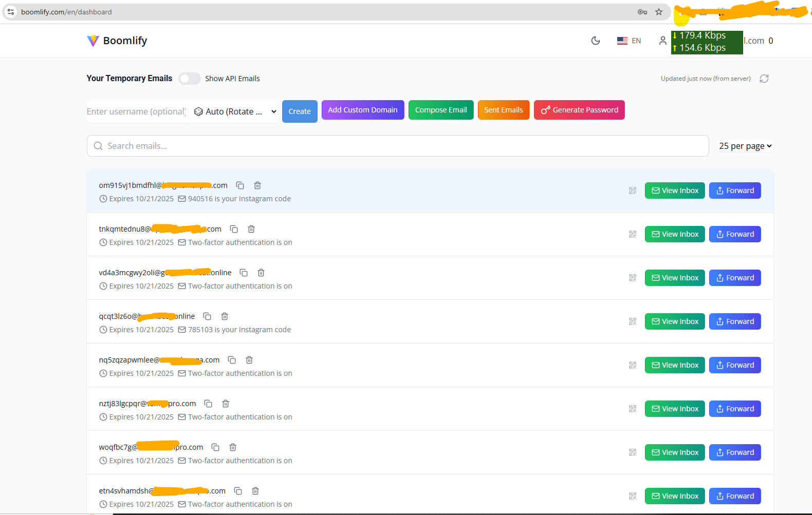The height and width of the screenshot is (515, 812).
Task: Enable the Show API Emails toggle
Action: pyautogui.click(x=190, y=79)
